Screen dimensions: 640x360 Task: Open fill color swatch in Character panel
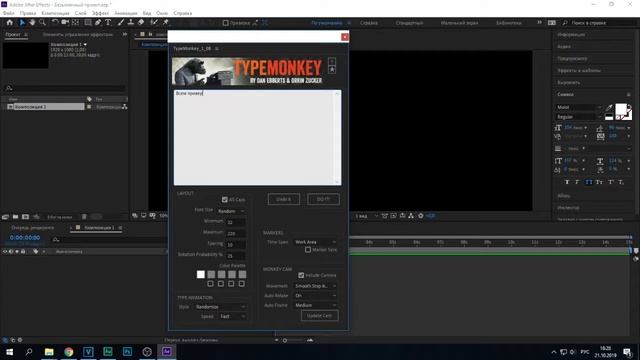point(621,109)
